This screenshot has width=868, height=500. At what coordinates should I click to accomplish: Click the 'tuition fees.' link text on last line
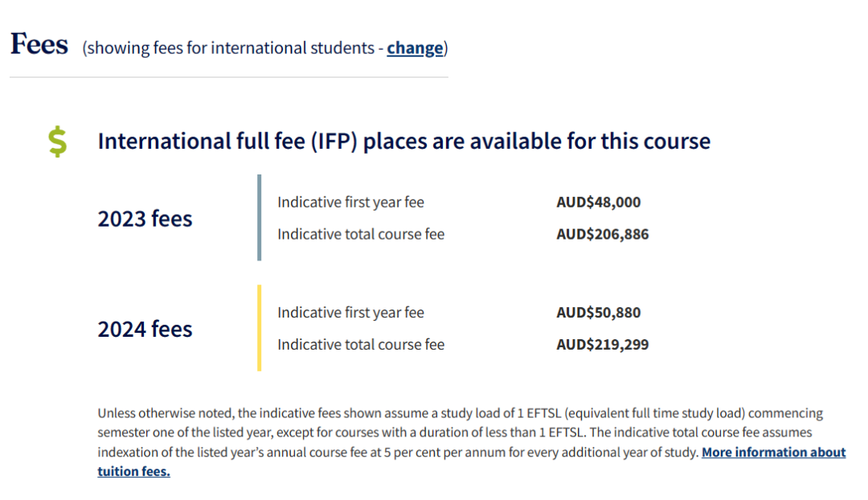[x=134, y=472]
